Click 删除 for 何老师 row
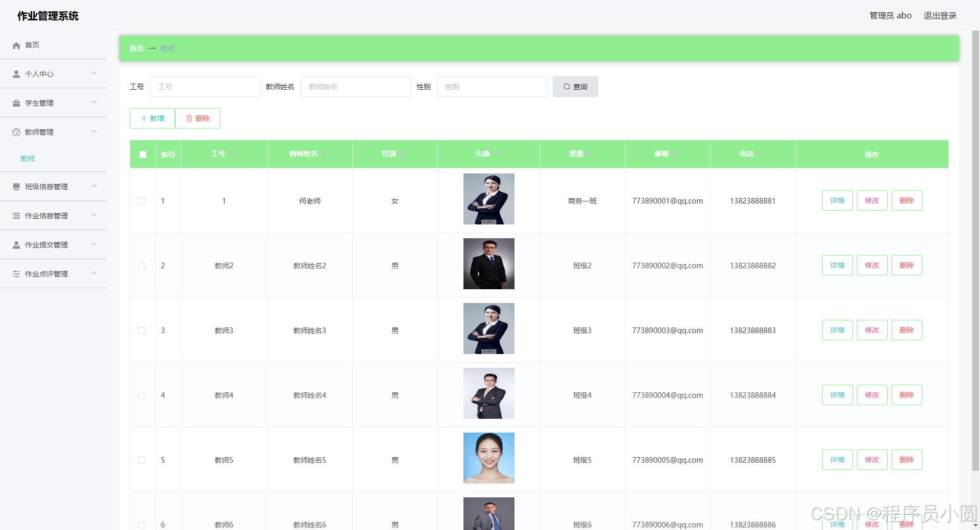 [x=906, y=200]
